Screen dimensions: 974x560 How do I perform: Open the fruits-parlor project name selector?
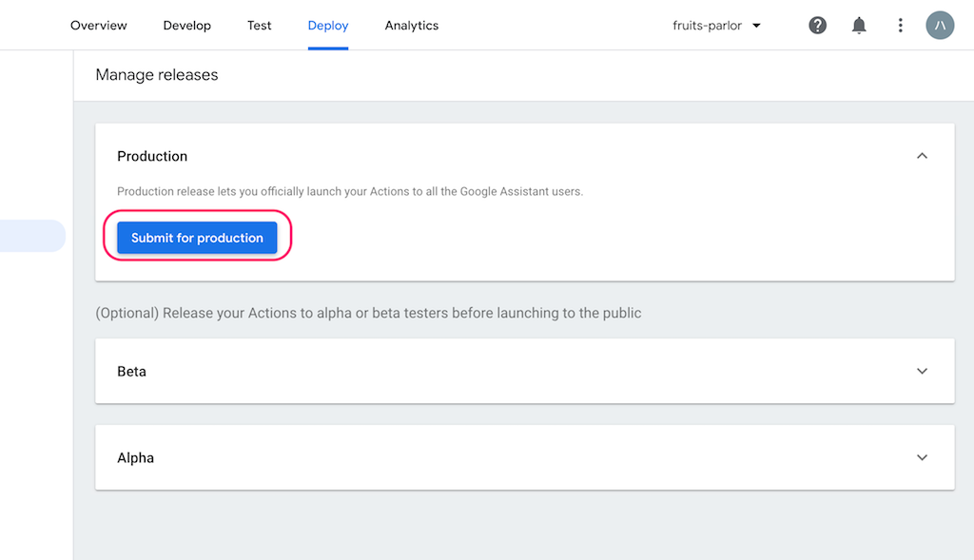(x=707, y=26)
